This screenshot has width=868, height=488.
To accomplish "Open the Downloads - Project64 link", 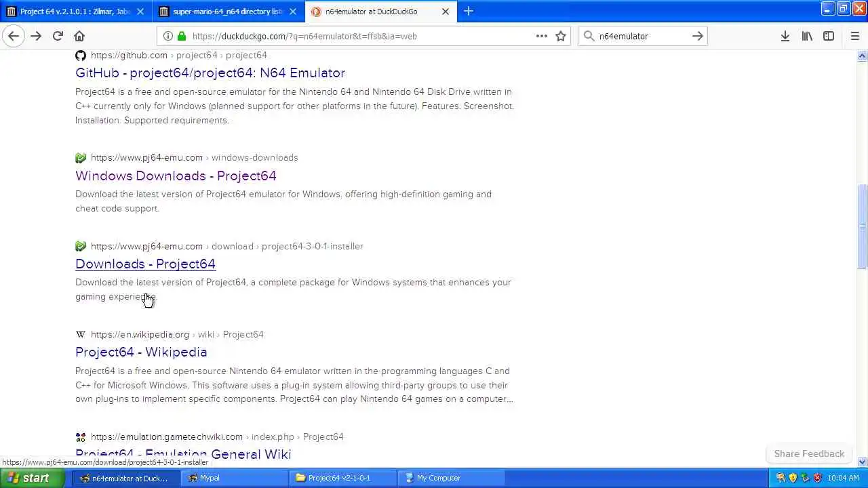I will 145,264.
